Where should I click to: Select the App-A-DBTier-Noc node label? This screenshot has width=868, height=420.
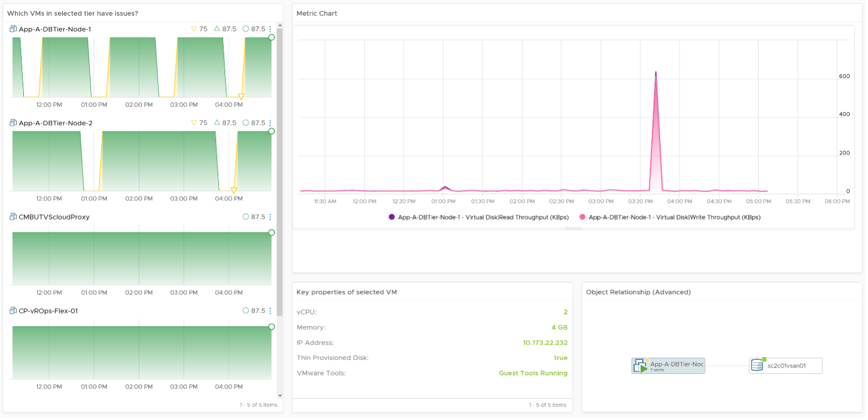click(677, 364)
